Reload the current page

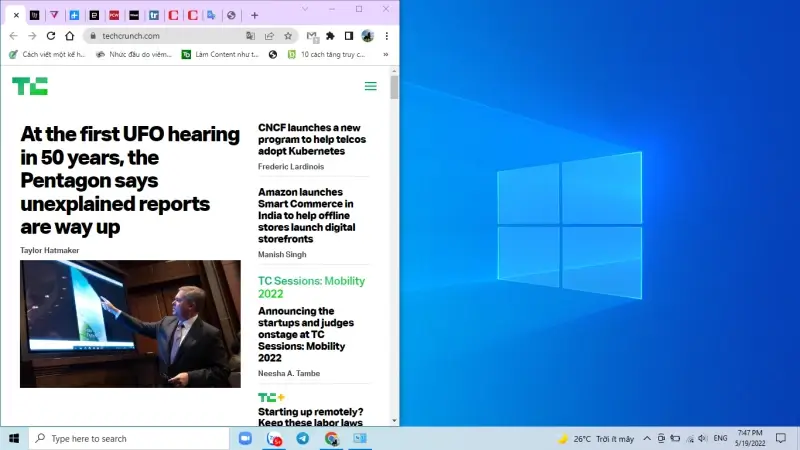point(50,36)
